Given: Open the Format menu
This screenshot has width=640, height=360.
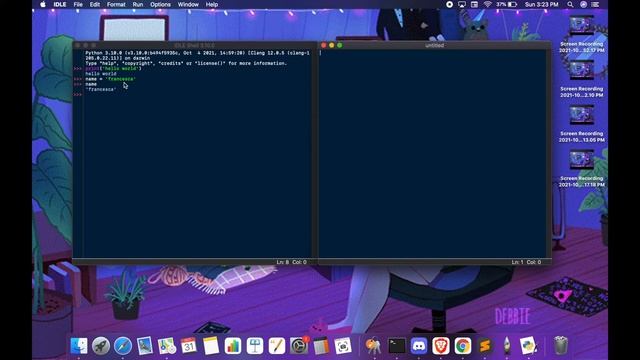Looking at the screenshot, I should 116,4.
